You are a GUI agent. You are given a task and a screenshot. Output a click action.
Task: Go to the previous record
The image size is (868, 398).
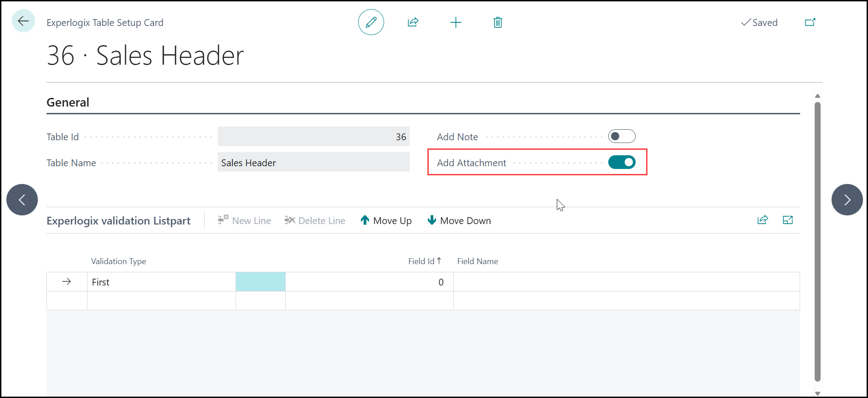[x=22, y=199]
